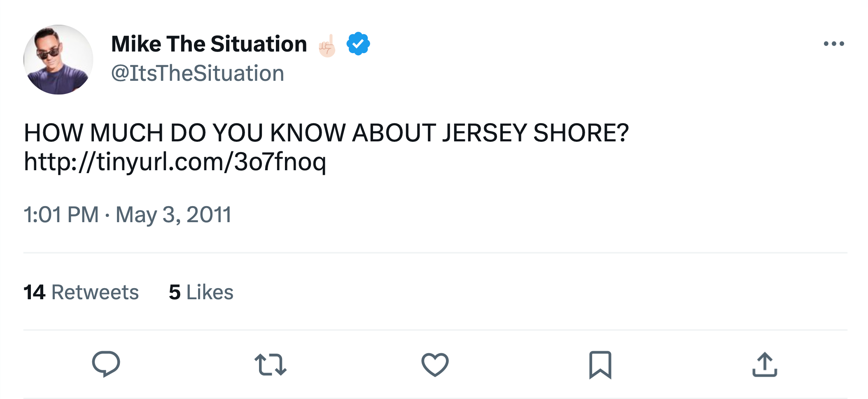Open the three-dot more options menu
The height and width of the screenshot is (399, 868).
click(834, 44)
